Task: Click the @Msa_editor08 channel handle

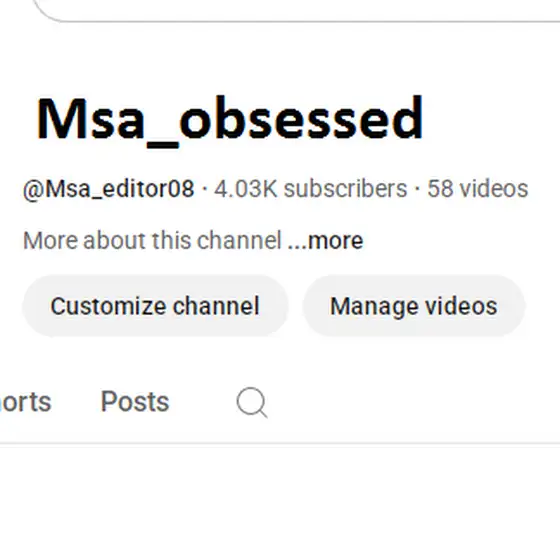Action: (x=109, y=189)
